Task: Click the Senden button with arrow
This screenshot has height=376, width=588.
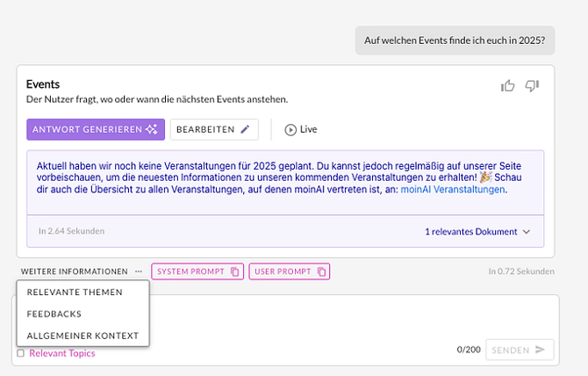Action: [x=519, y=350]
